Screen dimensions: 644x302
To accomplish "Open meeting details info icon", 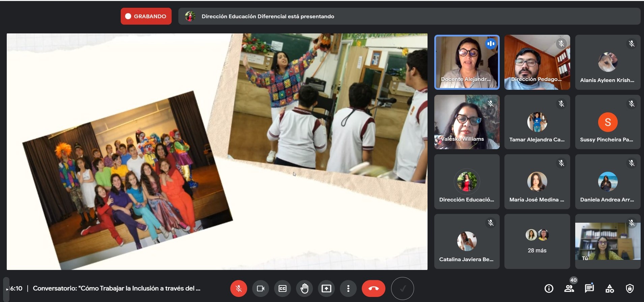I will pos(549,289).
